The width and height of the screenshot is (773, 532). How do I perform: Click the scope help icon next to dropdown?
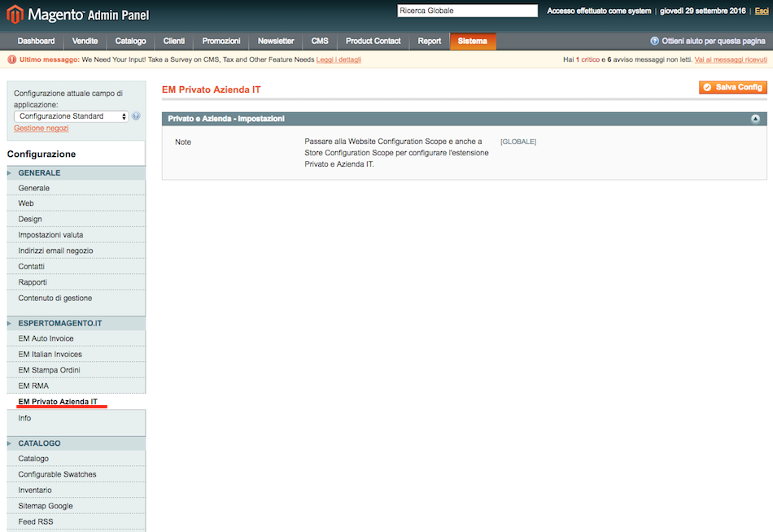tap(136, 116)
